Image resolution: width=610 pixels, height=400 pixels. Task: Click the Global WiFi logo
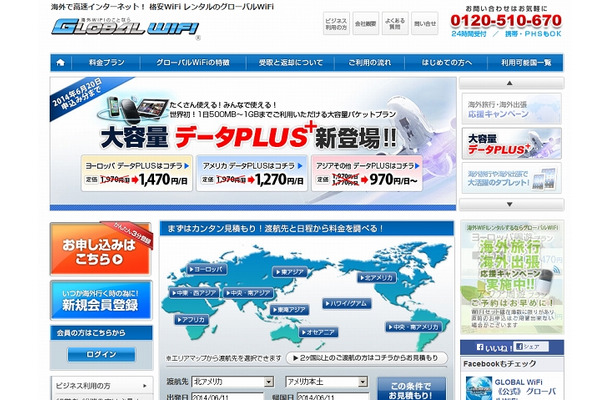pyautogui.click(x=125, y=27)
